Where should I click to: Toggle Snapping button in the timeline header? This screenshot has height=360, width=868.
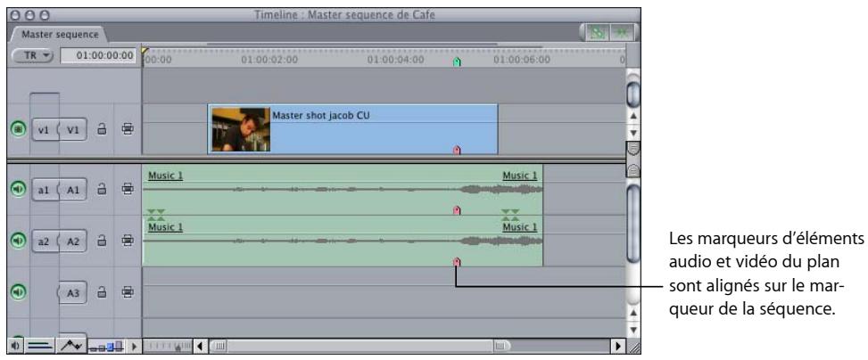click(622, 33)
